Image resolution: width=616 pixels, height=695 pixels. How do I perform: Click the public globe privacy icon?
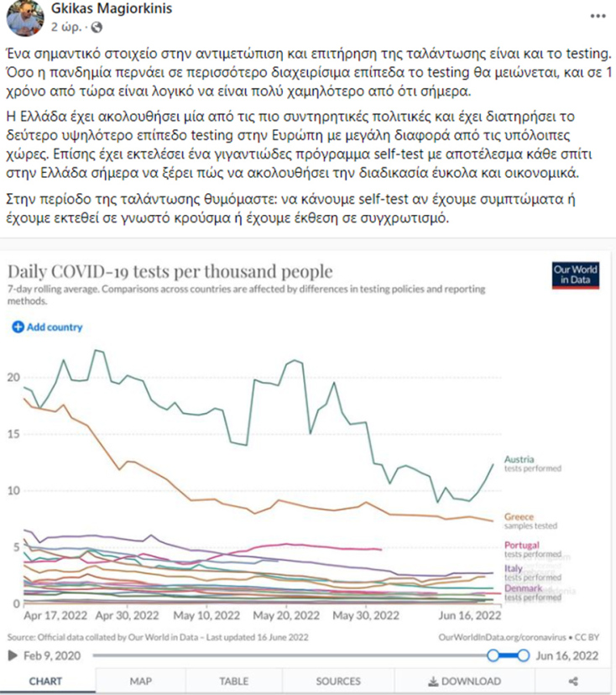(95, 27)
